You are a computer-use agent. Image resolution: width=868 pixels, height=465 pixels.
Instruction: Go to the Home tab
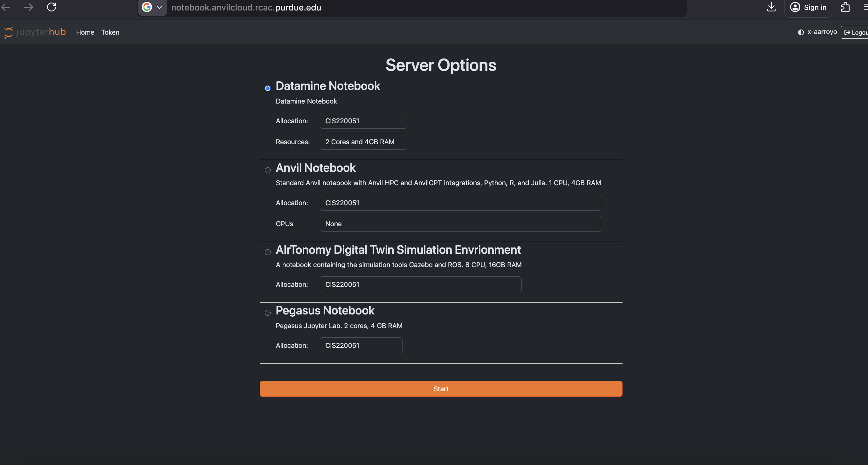[85, 32]
